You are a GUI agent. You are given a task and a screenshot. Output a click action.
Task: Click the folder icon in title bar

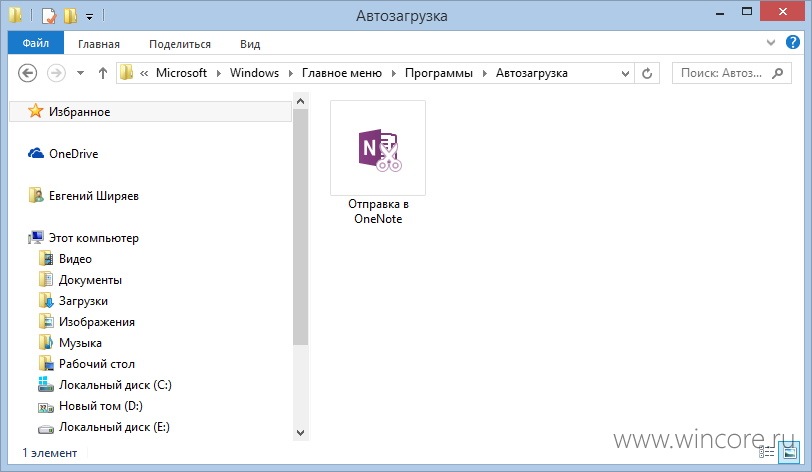[x=16, y=15]
